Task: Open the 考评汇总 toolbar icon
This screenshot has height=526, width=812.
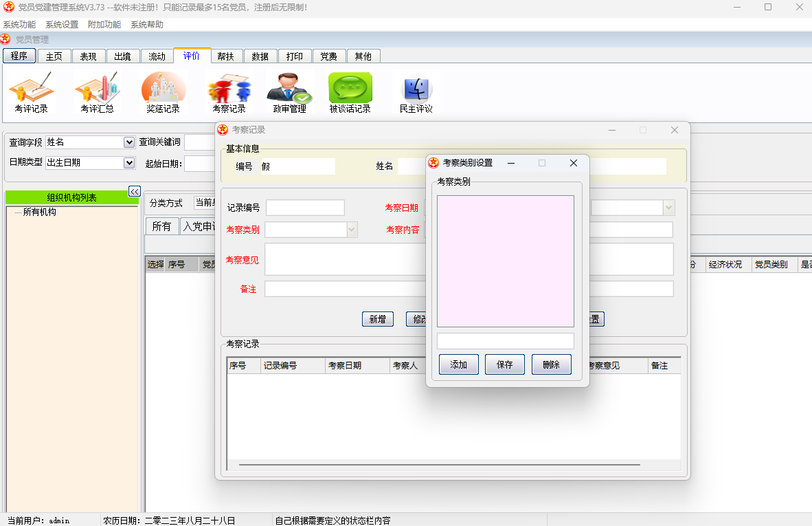Action: [97, 92]
